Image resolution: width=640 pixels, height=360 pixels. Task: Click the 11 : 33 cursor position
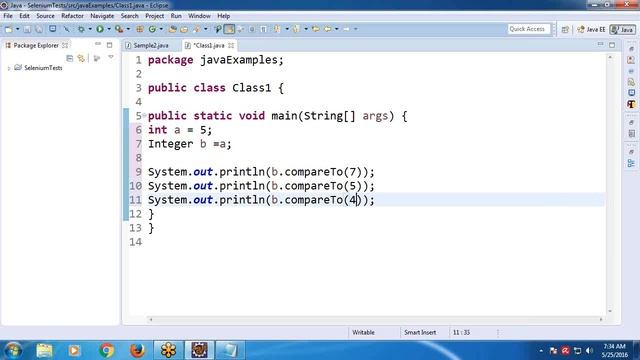461,333
